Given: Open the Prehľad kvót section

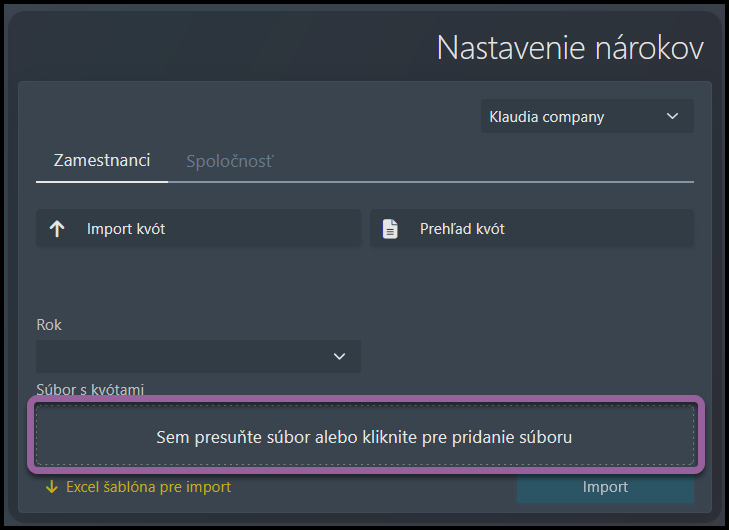Looking at the screenshot, I should 532,228.
